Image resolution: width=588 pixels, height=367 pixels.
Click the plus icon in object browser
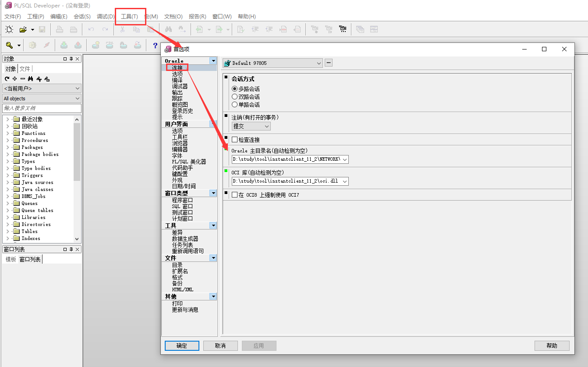[x=15, y=79]
